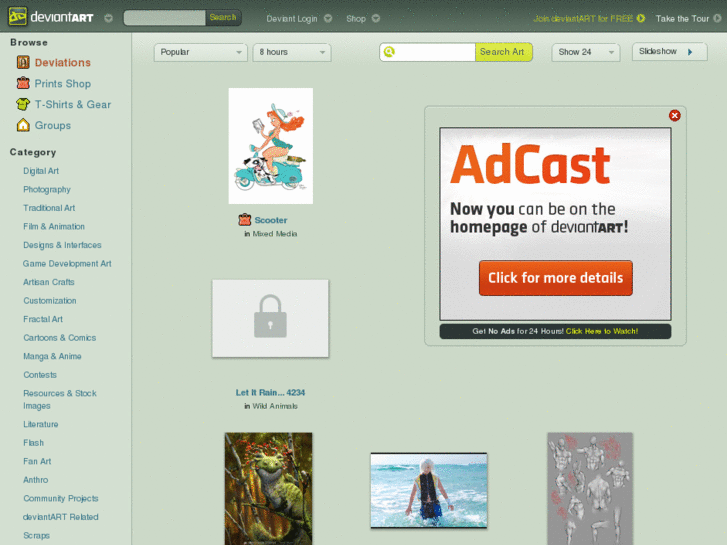This screenshot has width=727, height=545.
Task: Click the arrow icon after Join deviantART
Action: [x=641, y=19]
